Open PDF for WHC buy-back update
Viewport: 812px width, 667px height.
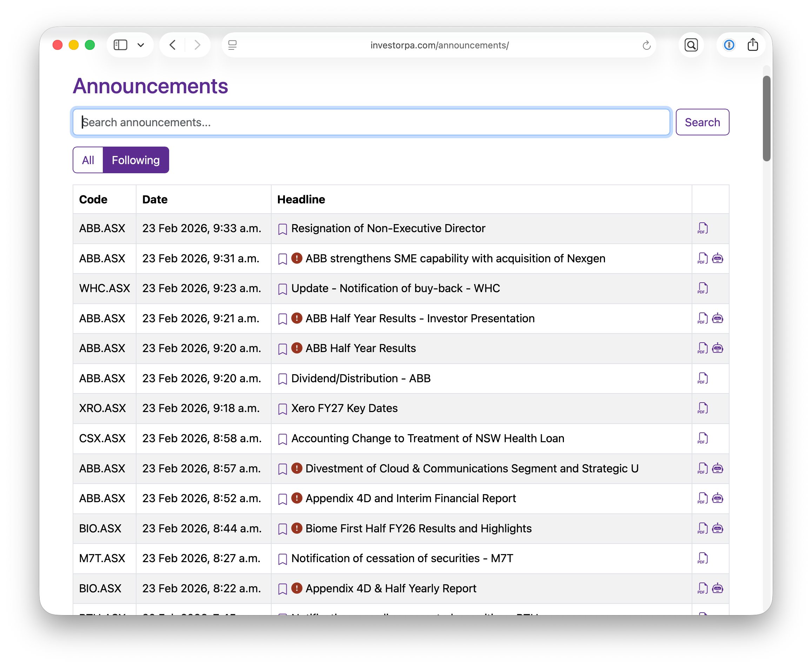(x=703, y=289)
